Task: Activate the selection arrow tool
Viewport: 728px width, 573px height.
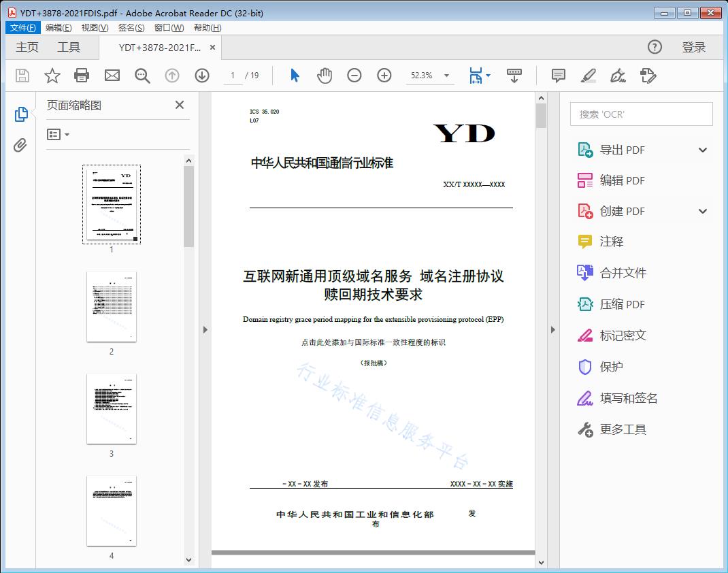Action: pos(295,76)
